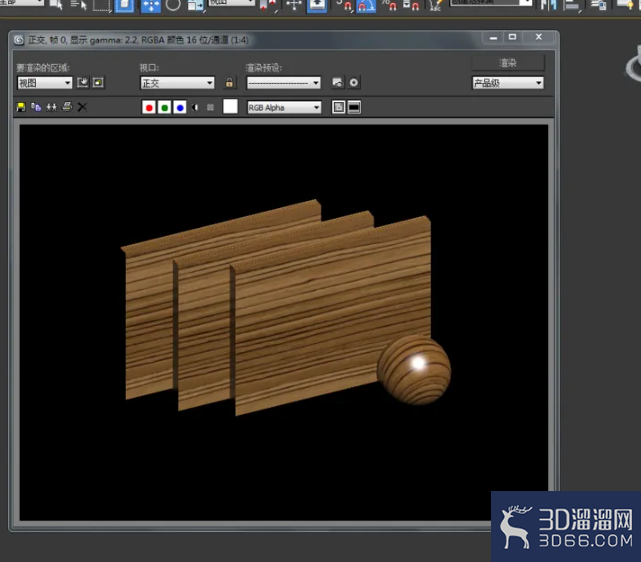The height and width of the screenshot is (562, 641).
Task: Toggle the Keyboard Shortcut Override button
Action: tap(317, 5)
